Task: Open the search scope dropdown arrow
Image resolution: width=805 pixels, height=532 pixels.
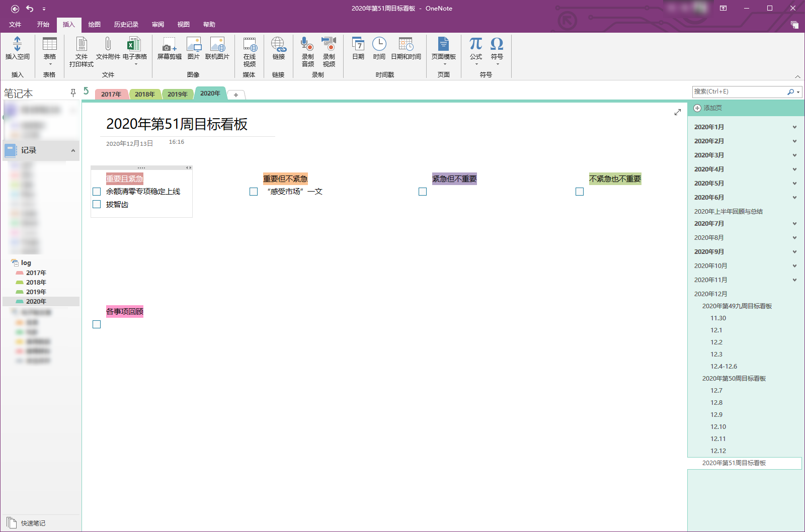Action: point(798,92)
